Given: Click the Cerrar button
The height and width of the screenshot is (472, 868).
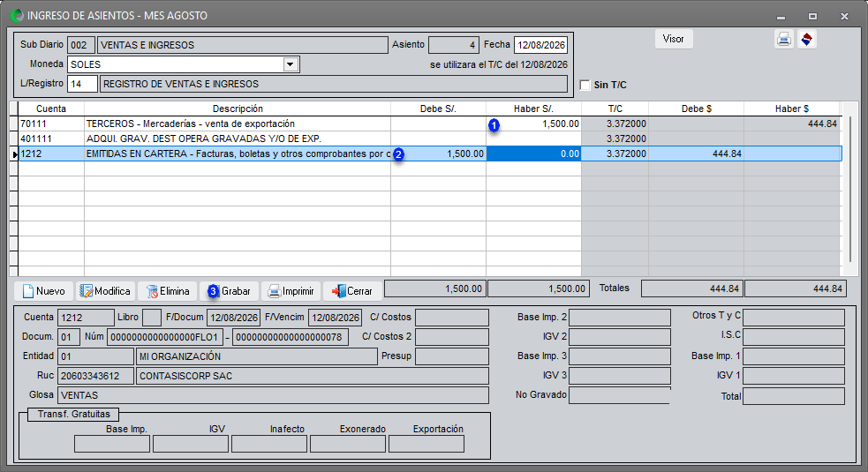Looking at the screenshot, I should click(352, 291).
